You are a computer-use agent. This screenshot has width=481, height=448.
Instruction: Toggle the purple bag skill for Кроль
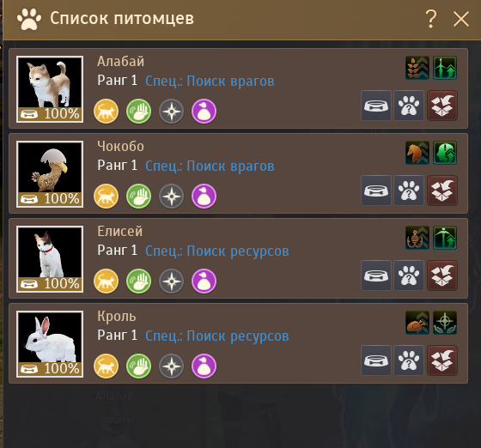[204, 366]
